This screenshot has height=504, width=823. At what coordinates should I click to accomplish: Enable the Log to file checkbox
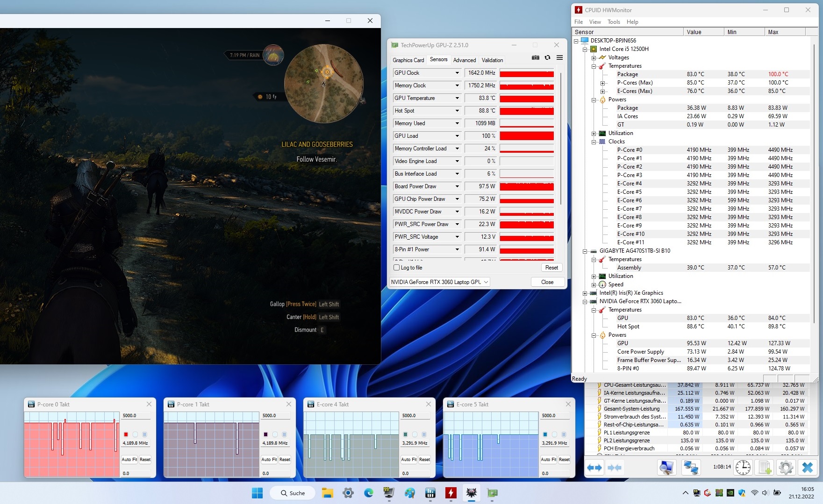click(397, 268)
